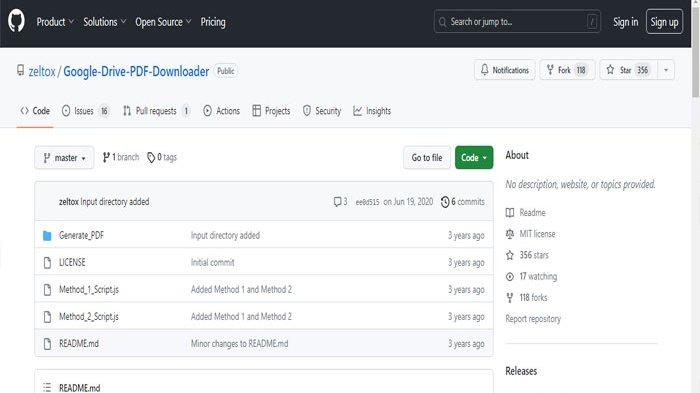Image resolution: width=700 pixels, height=393 pixels.
Task: Open the Input directory added commit message in header
Action: pyautogui.click(x=115, y=202)
